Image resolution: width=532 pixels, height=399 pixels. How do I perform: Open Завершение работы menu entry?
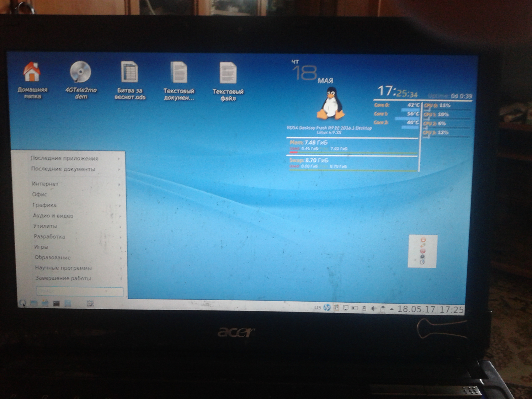(63, 278)
